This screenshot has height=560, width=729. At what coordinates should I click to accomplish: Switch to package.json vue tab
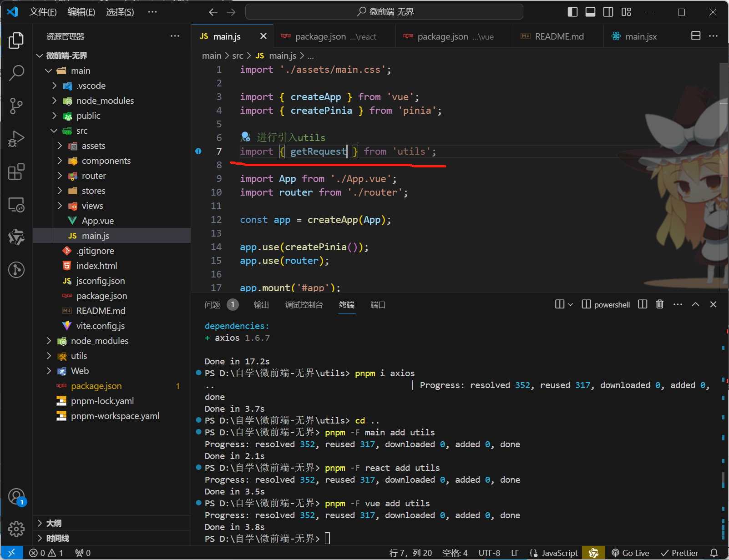[x=455, y=36]
